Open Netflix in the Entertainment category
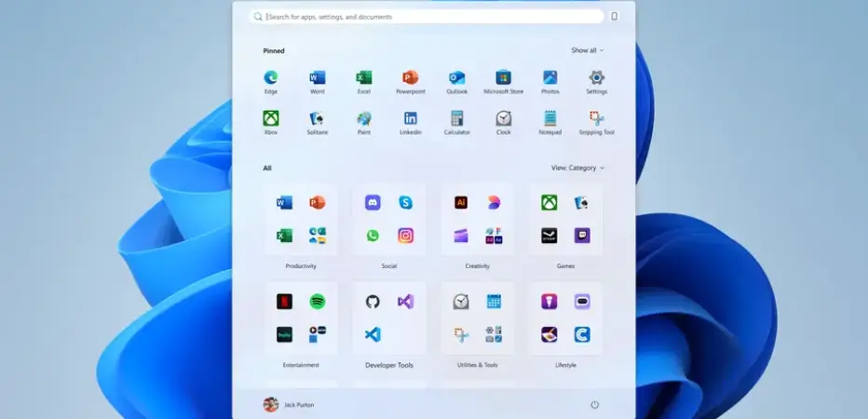868x419 pixels. click(285, 302)
